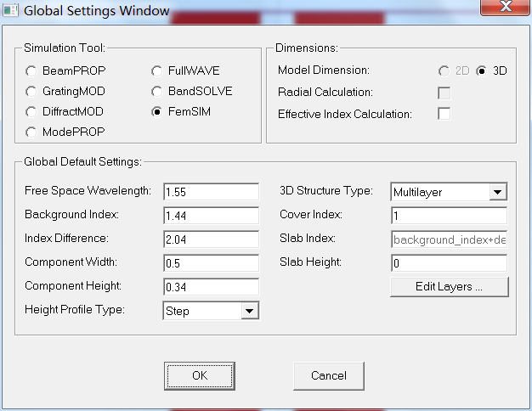Click the window icon in title bar
The width and height of the screenshot is (532, 411).
pos(11,11)
